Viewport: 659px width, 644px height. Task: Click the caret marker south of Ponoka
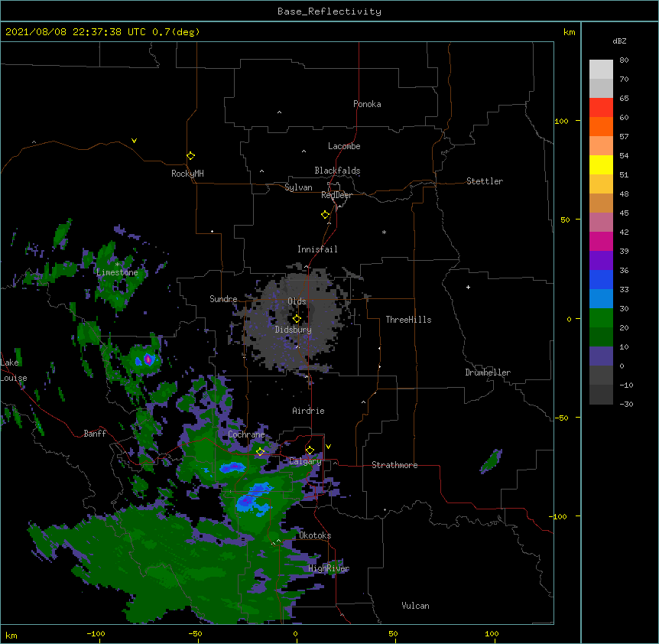(280, 112)
